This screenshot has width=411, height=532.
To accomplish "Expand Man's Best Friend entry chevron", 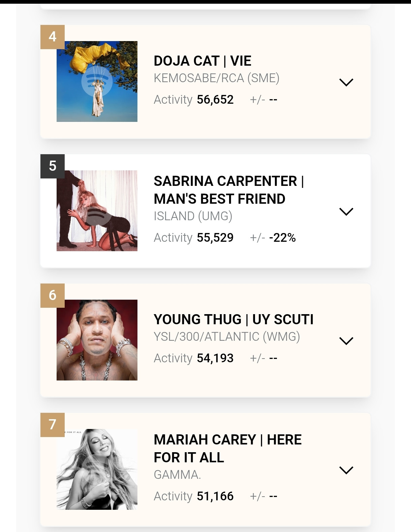I will (x=346, y=211).
